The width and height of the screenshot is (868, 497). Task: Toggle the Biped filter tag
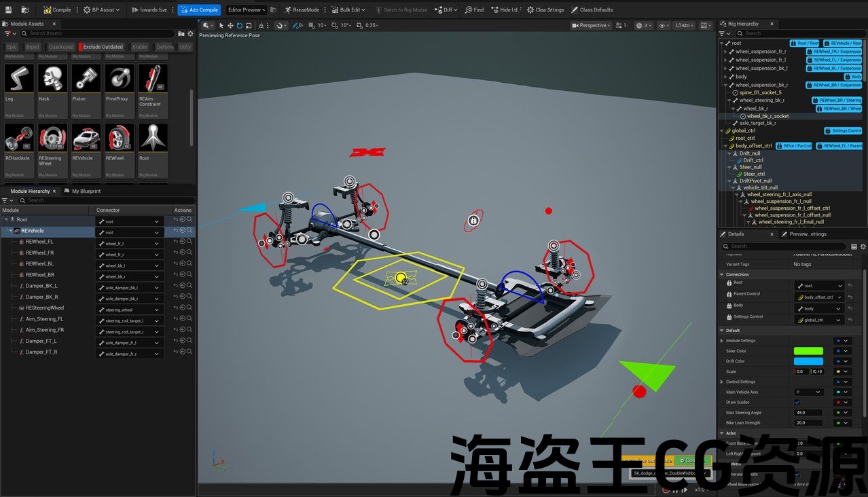(x=33, y=47)
